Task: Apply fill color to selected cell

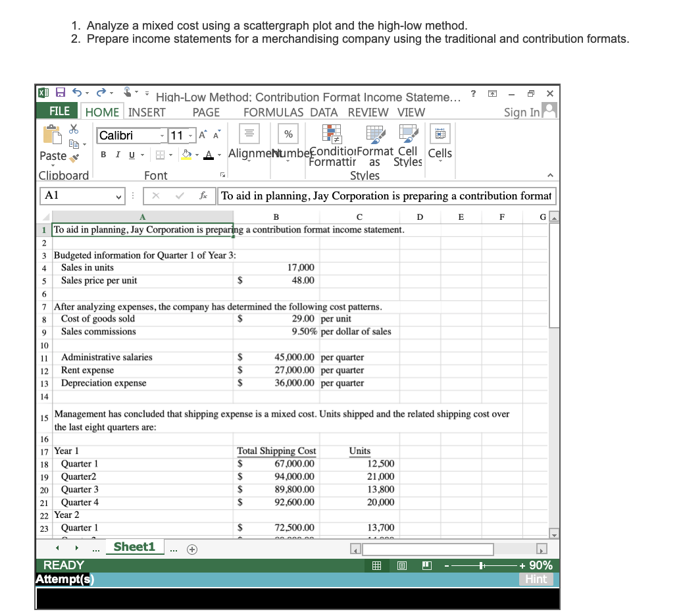Action: click(186, 154)
